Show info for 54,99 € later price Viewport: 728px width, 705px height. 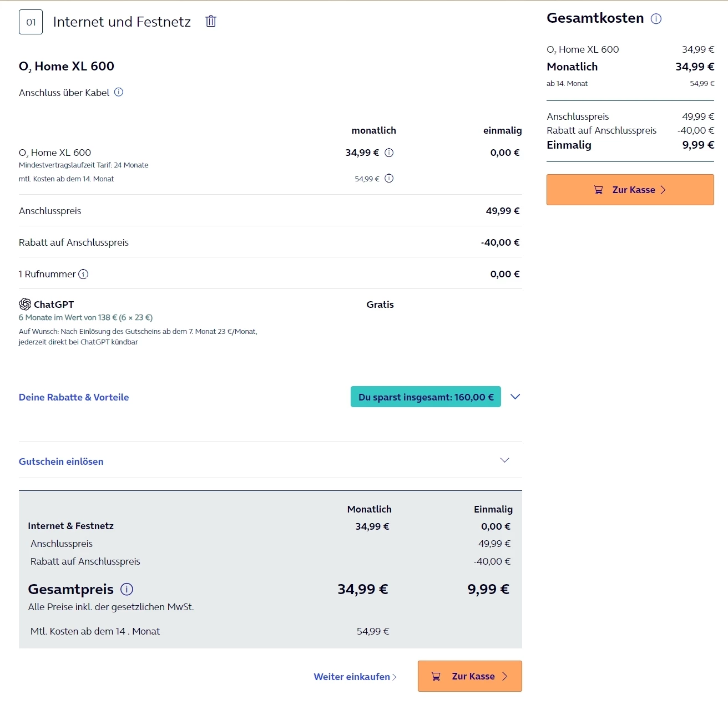point(389,179)
